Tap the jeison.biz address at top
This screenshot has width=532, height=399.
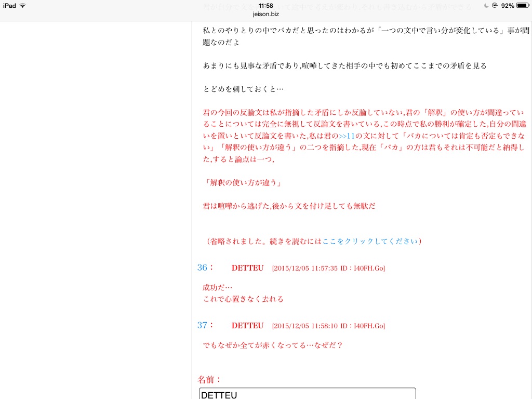click(266, 14)
